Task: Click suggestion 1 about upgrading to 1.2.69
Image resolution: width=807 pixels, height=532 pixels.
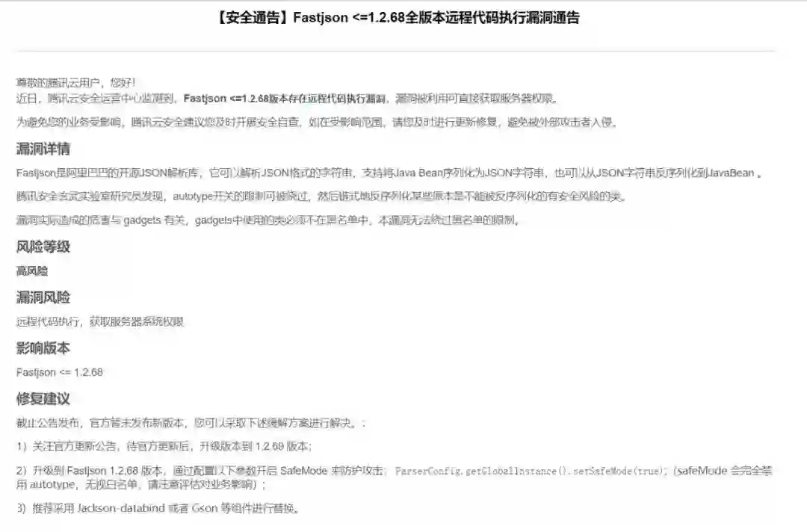Action: point(164,446)
